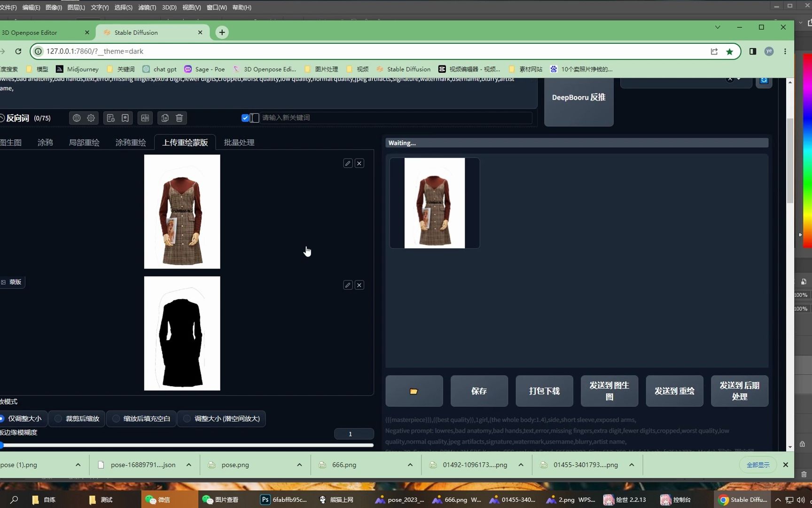Open the 局部重绘 tab
The height and width of the screenshot is (508, 812).
[84, 142]
